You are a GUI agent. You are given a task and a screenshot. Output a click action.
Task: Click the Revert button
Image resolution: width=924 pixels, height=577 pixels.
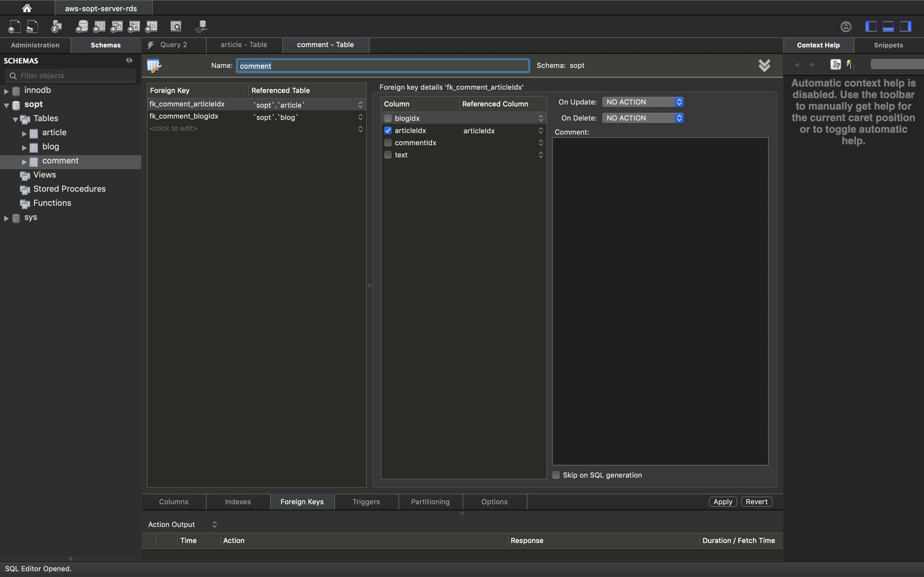coord(757,502)
